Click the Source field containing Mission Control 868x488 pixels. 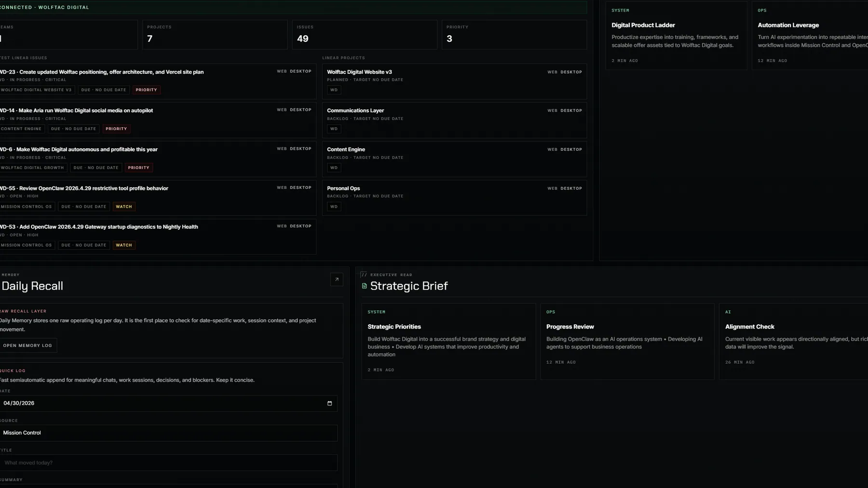(168, 433)
